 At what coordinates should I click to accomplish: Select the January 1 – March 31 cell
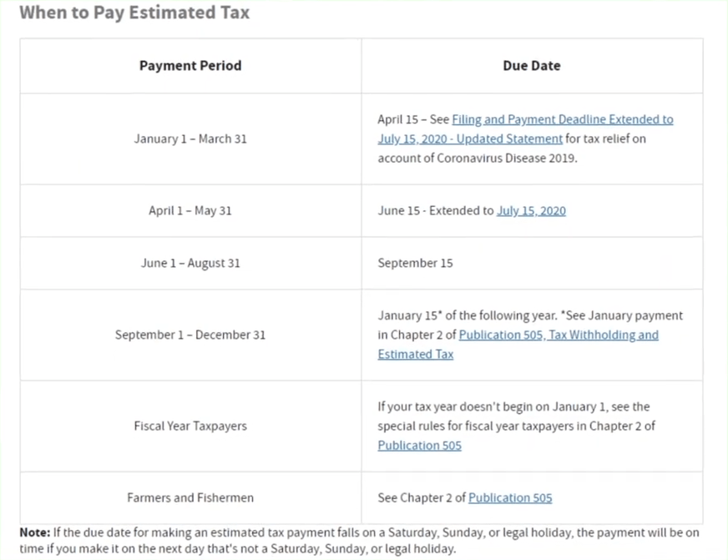click(x=190, y=139)
